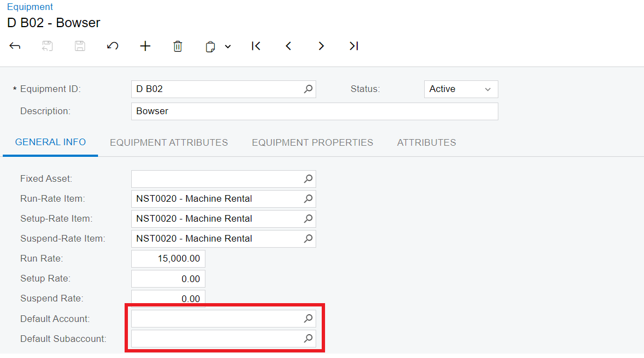
Task: Open the Status dropdown showing Active
Action: [461, 89]
